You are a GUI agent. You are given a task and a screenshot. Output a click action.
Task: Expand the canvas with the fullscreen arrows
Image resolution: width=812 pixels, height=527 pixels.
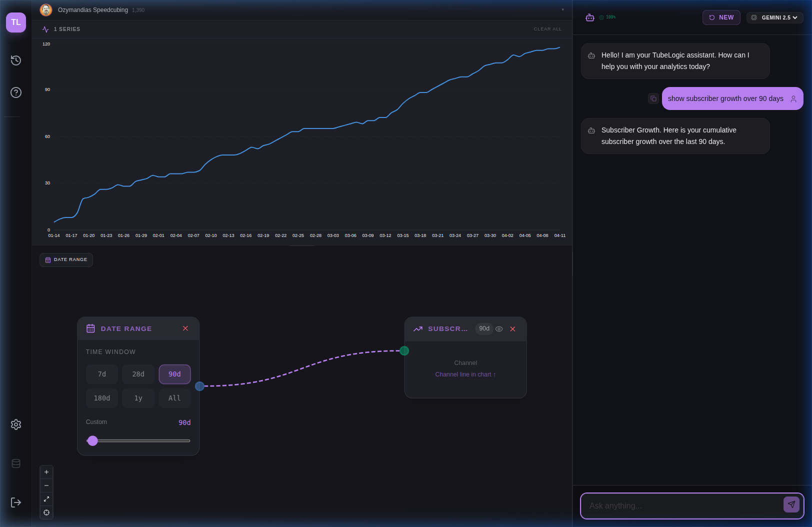point(46,499)
